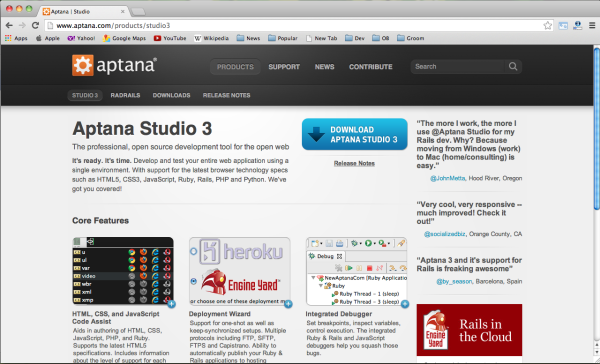
Task: Click the Integrated Debugger heading
Action: coord(339,314)
